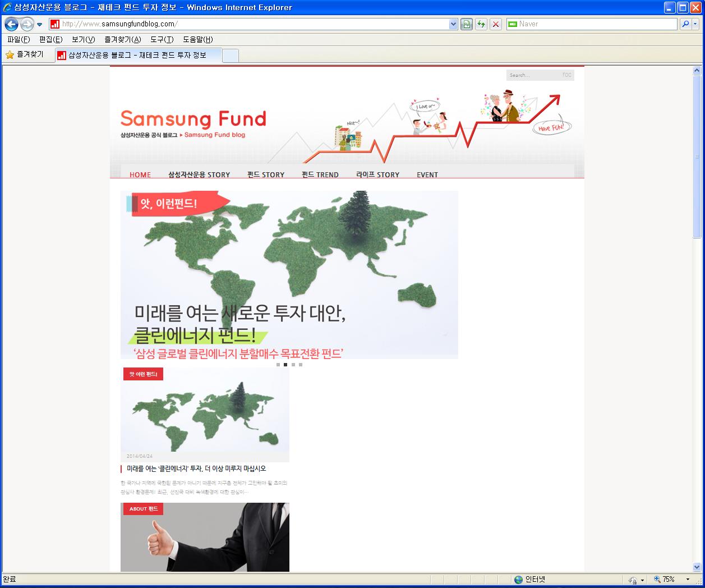Open 펀드 STORY navigation item
Screen dimensions: 705x588
266,174
